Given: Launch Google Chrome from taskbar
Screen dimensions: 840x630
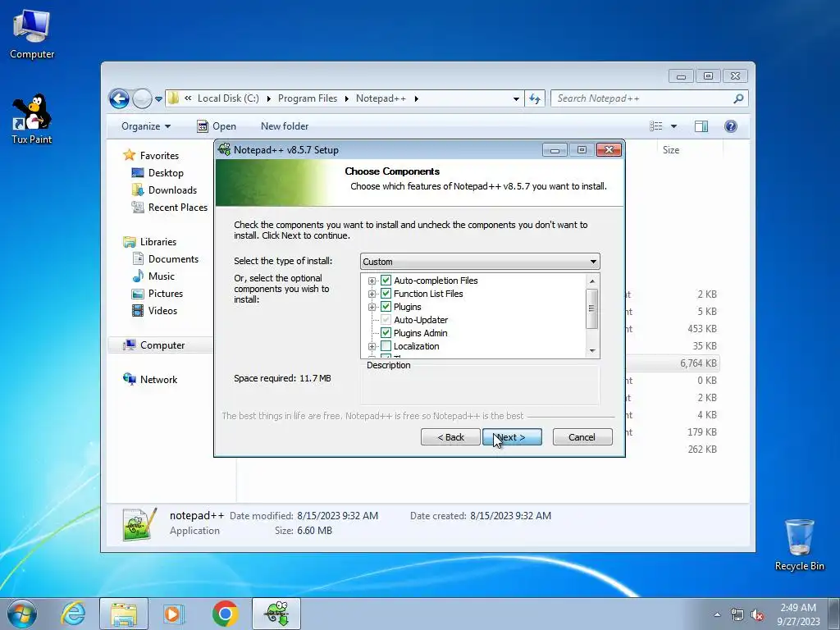Looking at the screenshot, I should point(225,614).
